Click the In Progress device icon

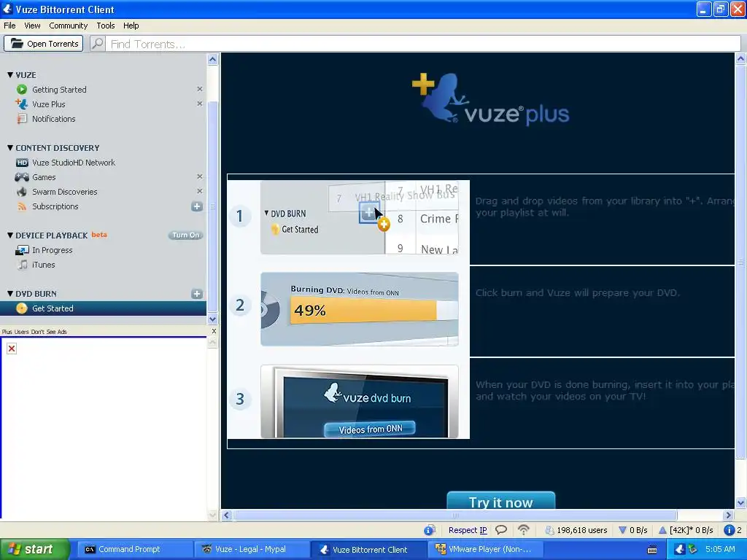(x=22, y=250)
